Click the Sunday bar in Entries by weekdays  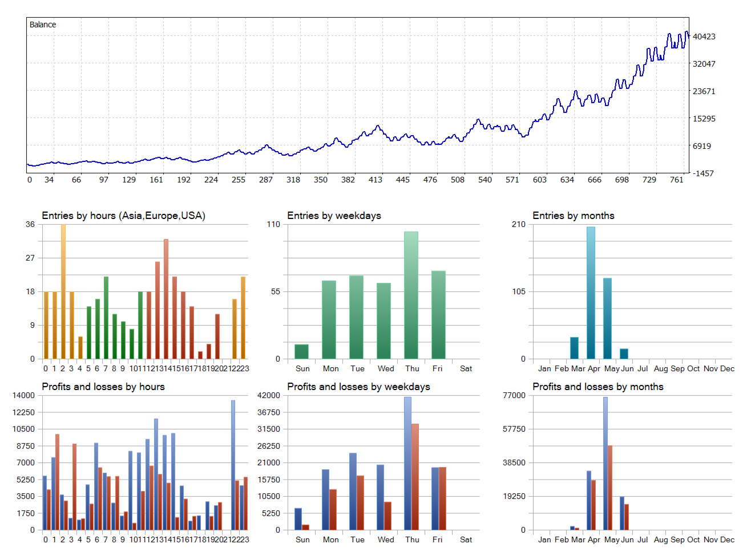click(x=301, y=351)
